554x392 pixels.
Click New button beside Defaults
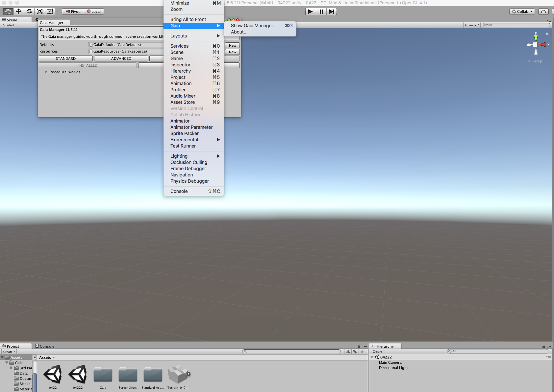coord(233,45)
